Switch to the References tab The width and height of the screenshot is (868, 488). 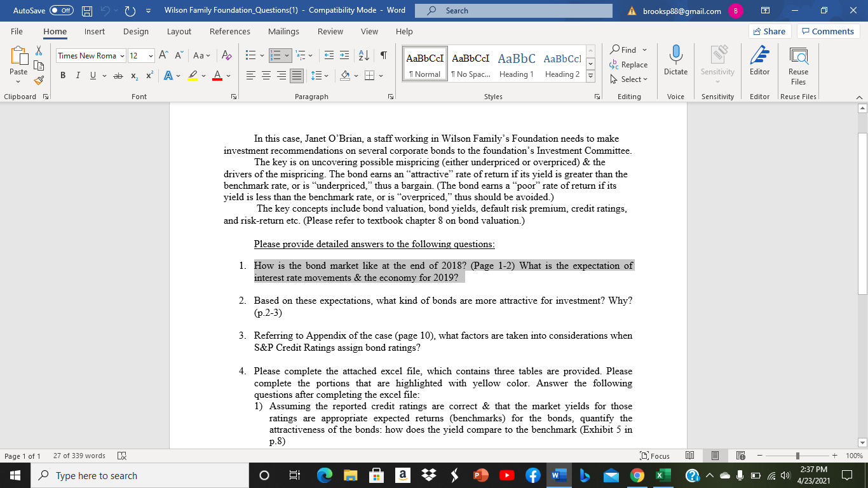pos(230,32)
